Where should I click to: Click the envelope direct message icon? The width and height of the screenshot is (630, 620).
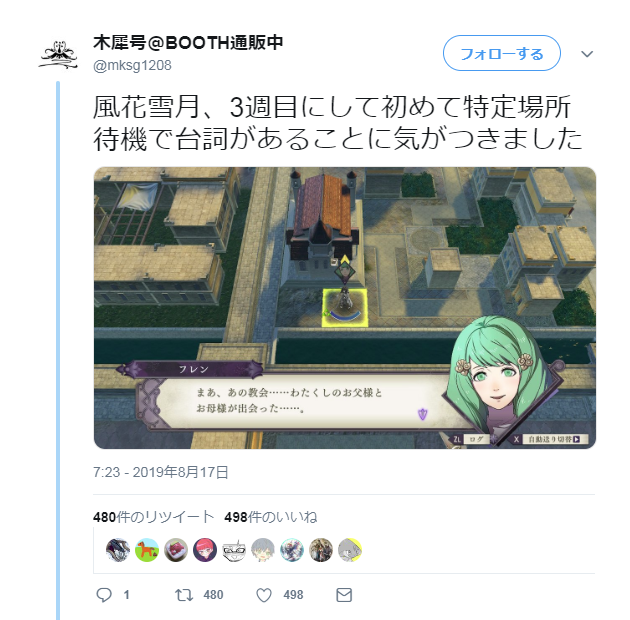coord(344,595)
